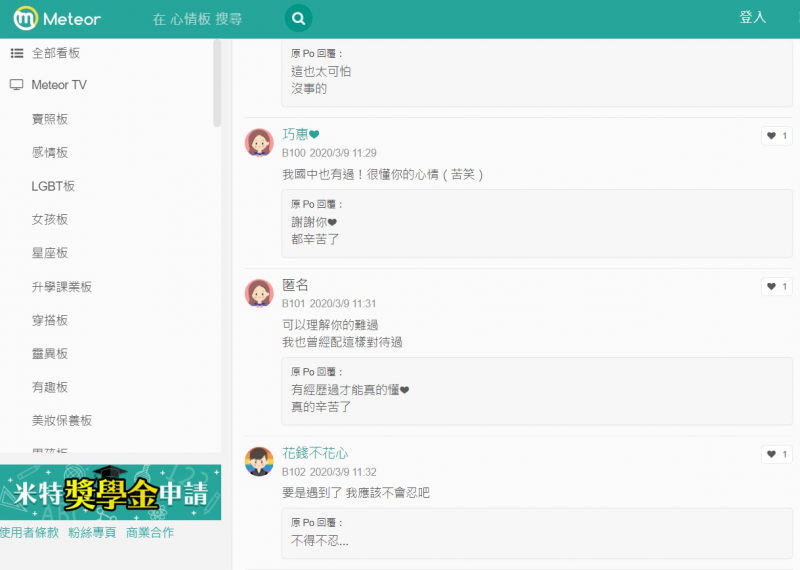The image size is (800, 570).
Task: Open the 全部看板 list icon
Action: coord(16,53)
